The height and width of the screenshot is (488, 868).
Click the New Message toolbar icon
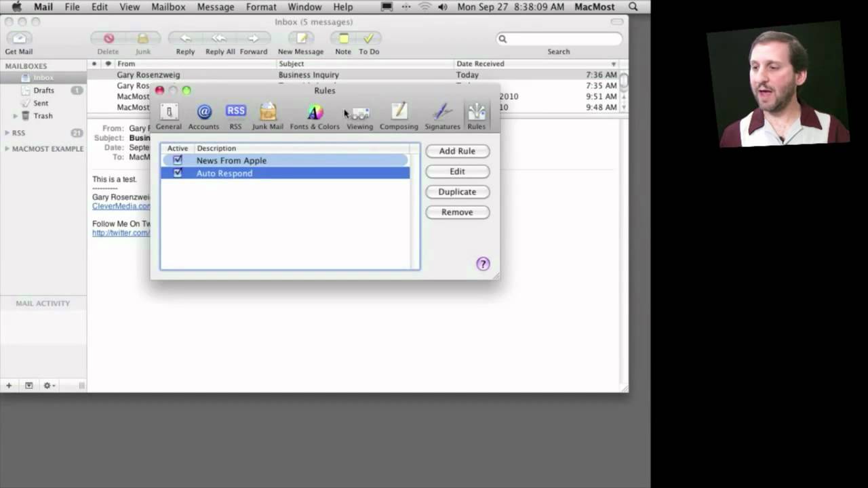point(301,39)
